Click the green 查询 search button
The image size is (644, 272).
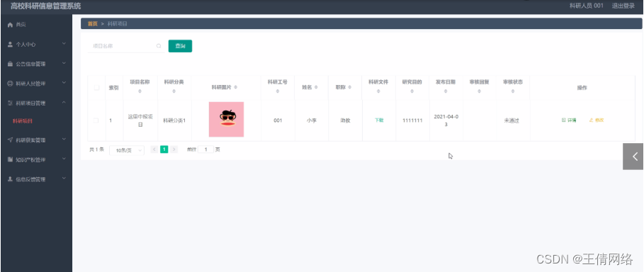(x=180, y=46)
